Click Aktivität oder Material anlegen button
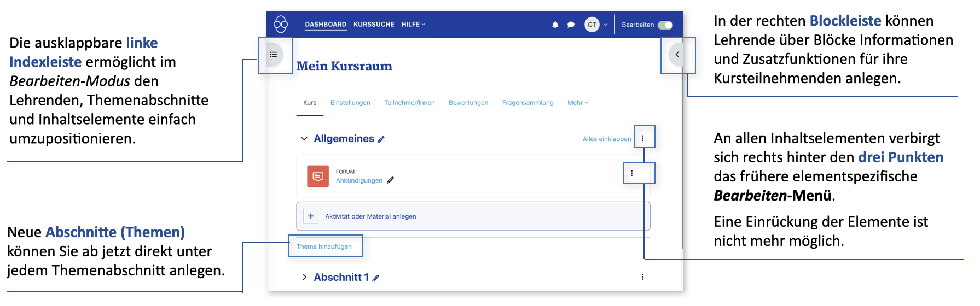This screenshot has width=980, height=306. click(370, 216)
